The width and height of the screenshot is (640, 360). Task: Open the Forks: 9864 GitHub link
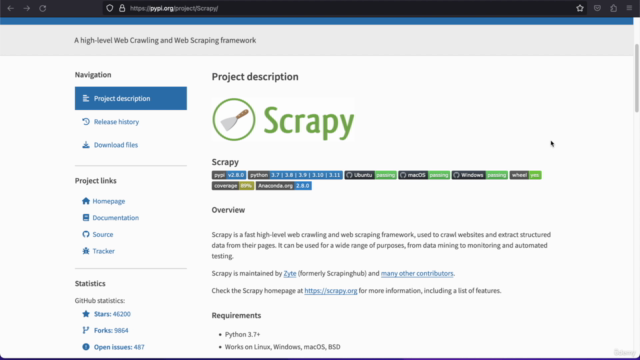coord(111,330)
